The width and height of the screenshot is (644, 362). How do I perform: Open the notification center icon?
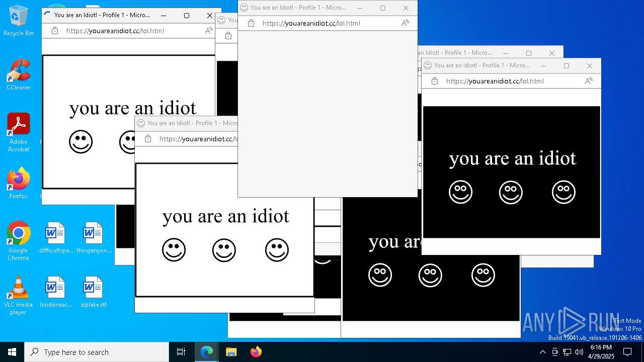click(627, 352)
